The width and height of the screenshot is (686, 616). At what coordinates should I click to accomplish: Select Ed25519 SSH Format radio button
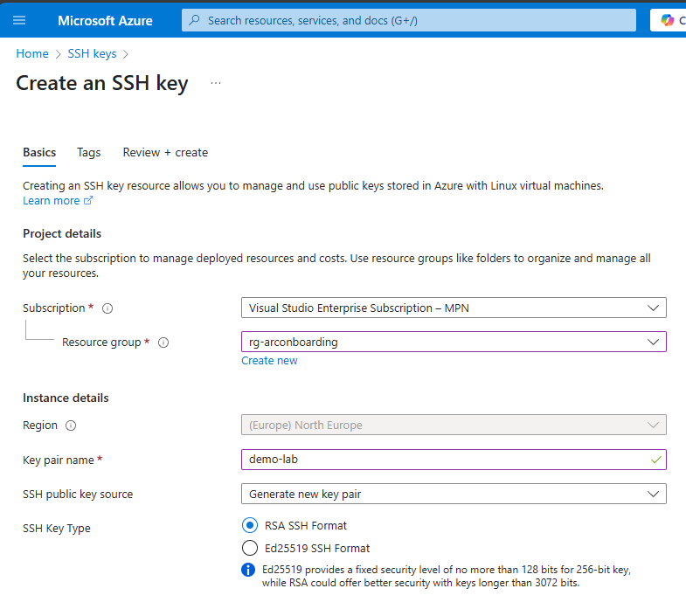click(249, 548)
